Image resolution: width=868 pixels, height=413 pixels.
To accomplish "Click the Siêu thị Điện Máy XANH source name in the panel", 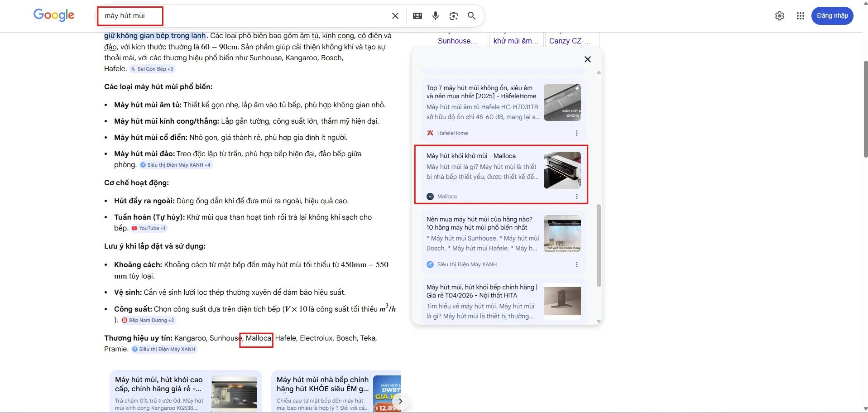I will click(x=467, y=264).
